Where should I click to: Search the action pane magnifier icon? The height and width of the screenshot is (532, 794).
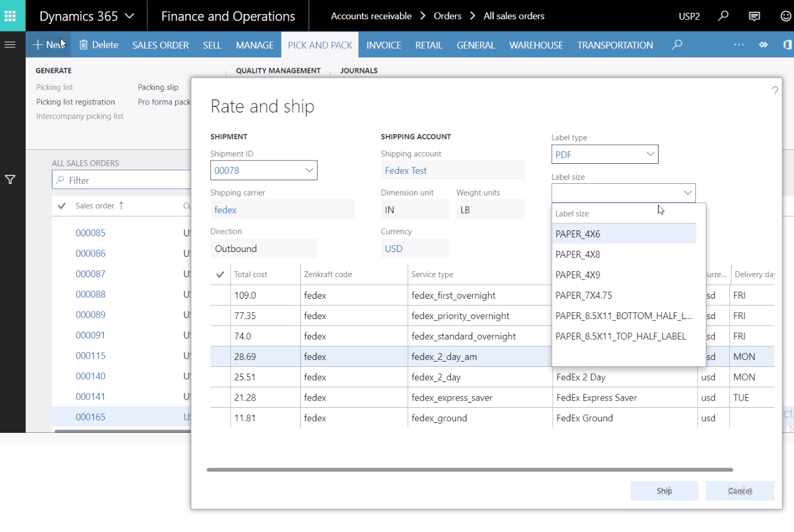pyautogui.click(x=677, y=44)
